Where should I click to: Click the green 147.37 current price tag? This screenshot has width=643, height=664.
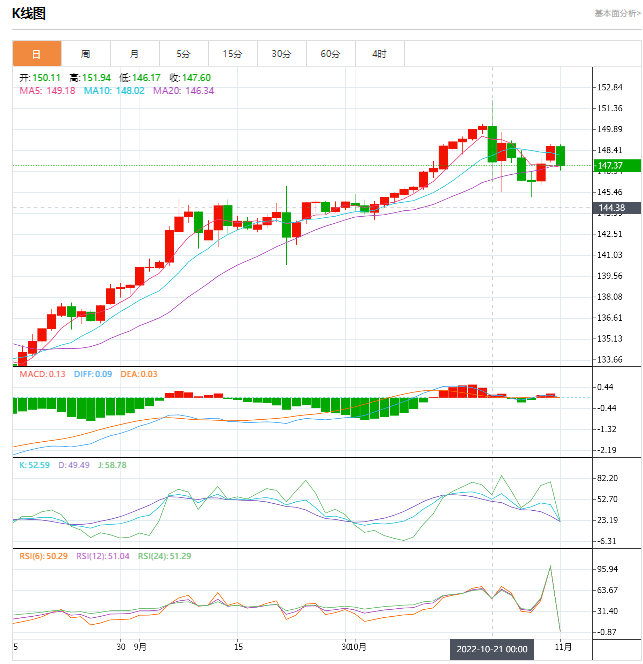(617, 166)
